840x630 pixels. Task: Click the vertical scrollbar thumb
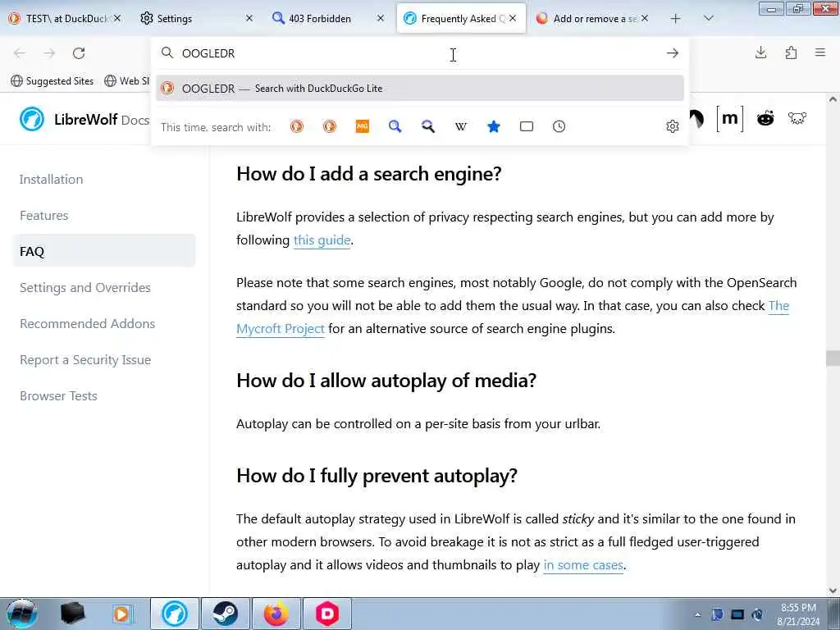tap(833, 358)
